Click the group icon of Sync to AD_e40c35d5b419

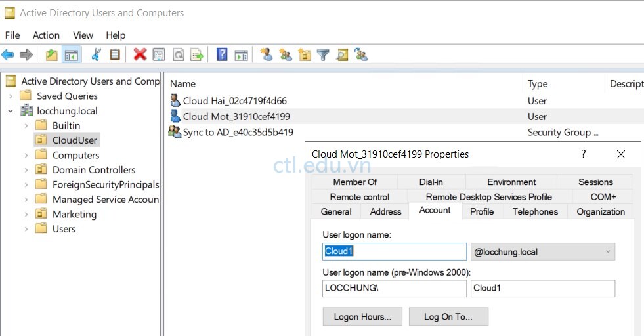pos(175,131)
